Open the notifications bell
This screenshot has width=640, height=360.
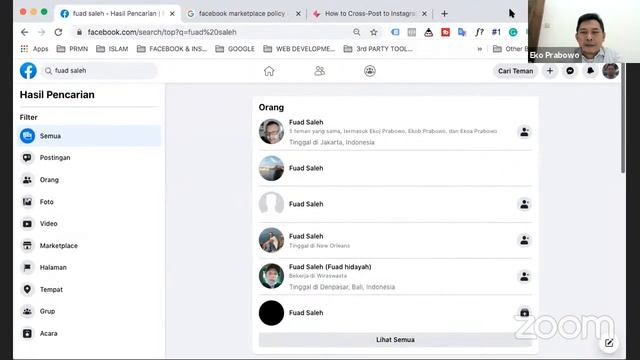click(x=590, y=71)
